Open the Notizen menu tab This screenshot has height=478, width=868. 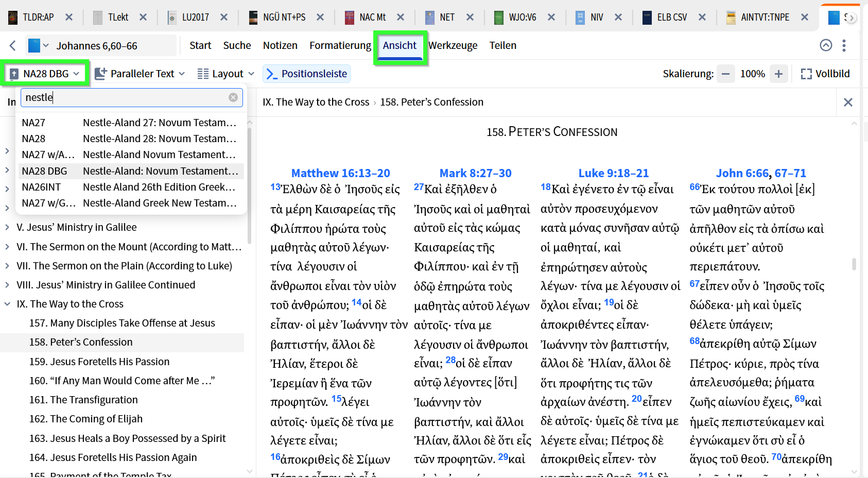(280, 45)
